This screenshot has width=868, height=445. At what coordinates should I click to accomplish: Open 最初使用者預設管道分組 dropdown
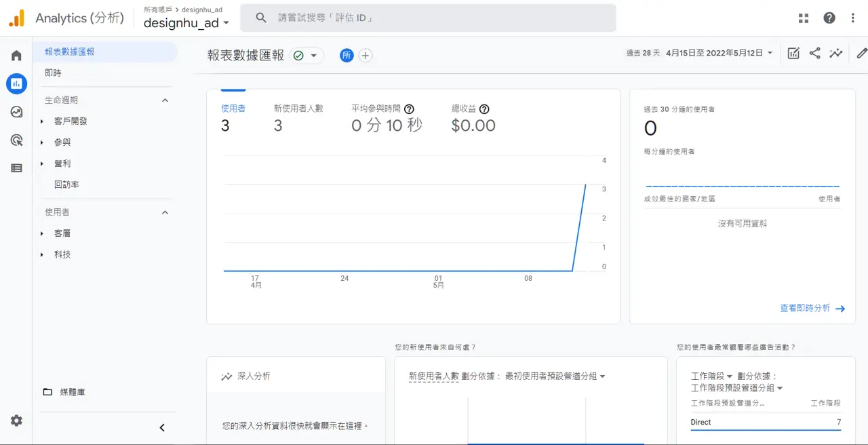pyautogui.click(x=555, y=376)
